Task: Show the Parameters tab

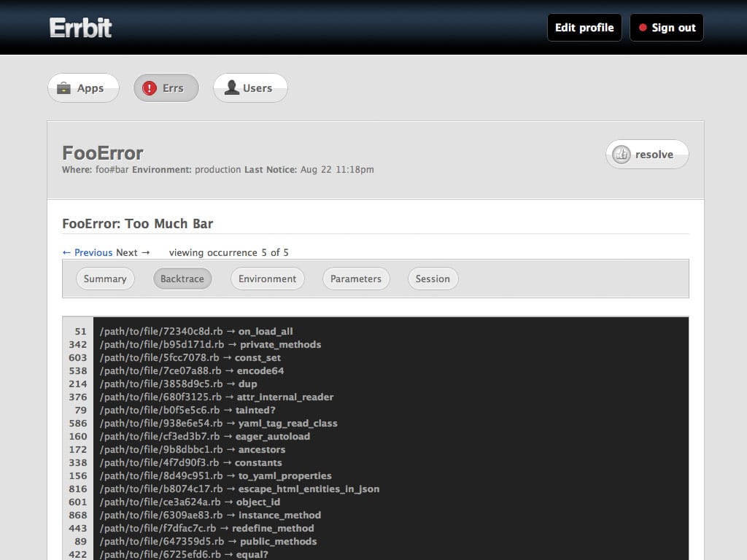Action: point(356,279)
